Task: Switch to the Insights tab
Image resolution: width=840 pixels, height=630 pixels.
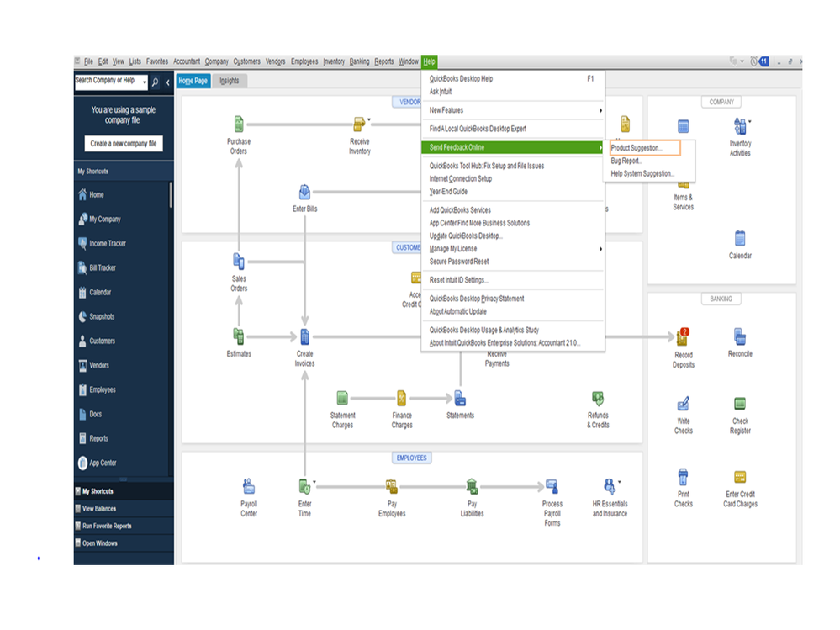Action: (230, 81)
